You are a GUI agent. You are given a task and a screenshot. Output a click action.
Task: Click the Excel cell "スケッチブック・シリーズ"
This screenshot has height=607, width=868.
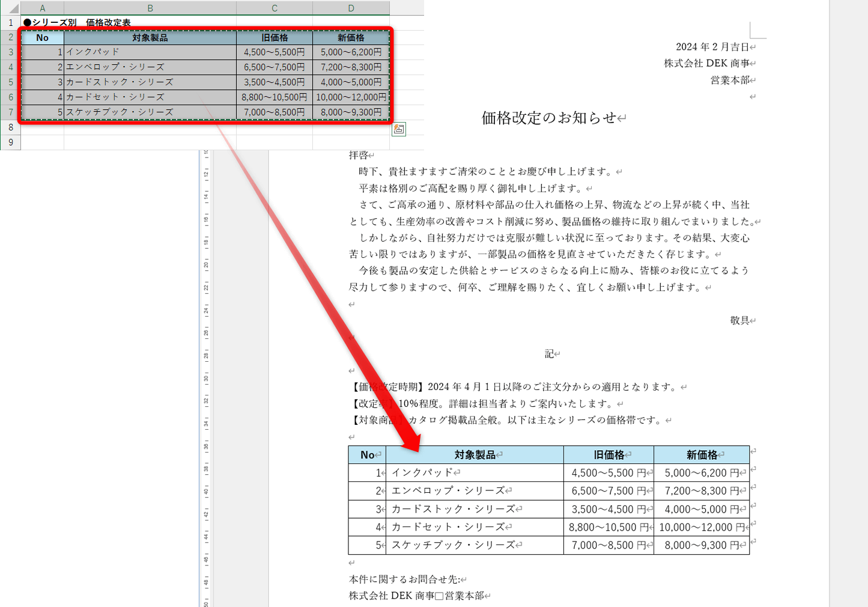(150, 112)
